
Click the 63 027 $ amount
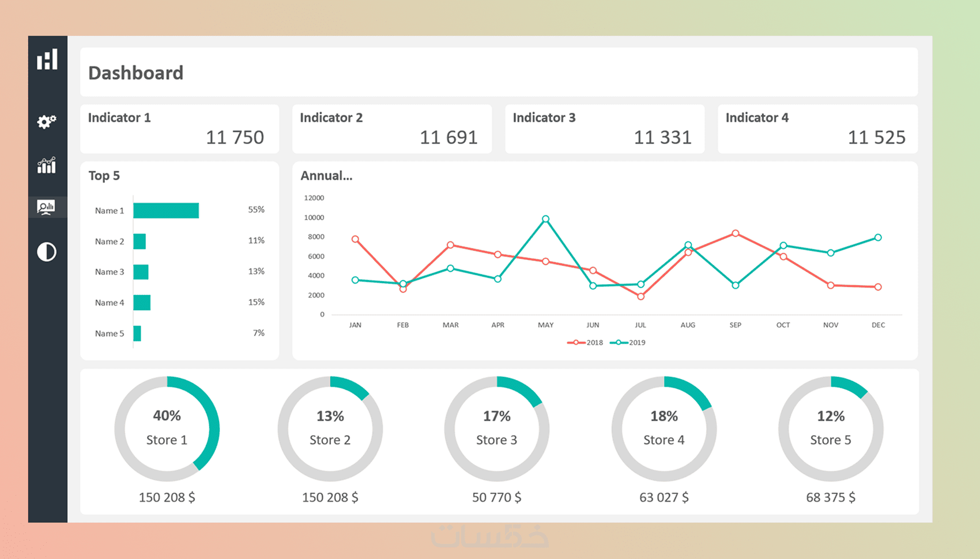(664, 497)
